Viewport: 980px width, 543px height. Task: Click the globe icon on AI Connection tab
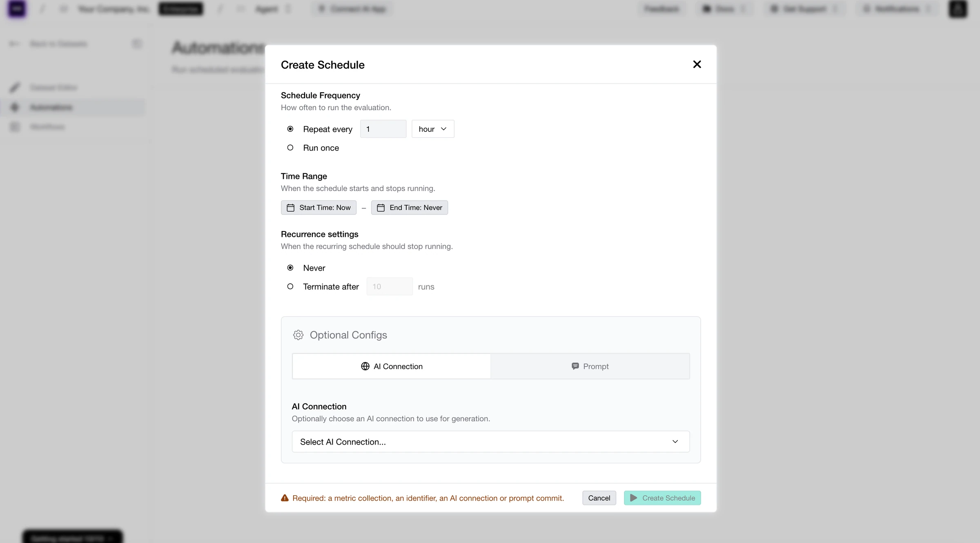coord(365,366)
